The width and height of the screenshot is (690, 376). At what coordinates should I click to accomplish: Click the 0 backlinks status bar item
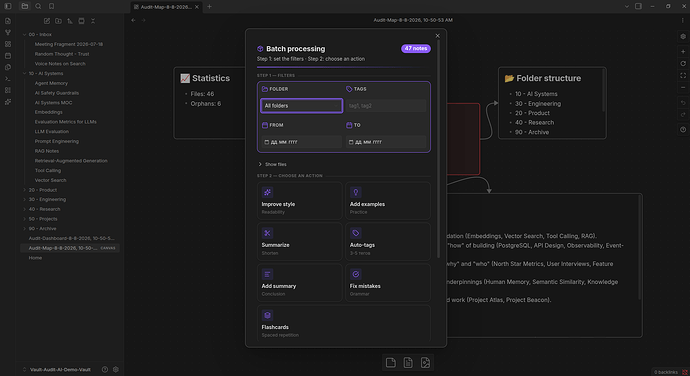point(666,372)
